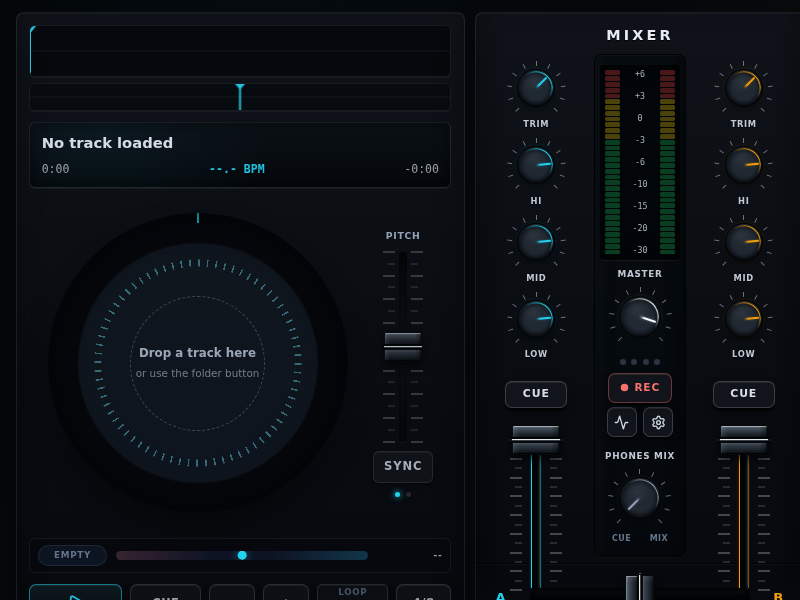Toggle CUE for deck A channel
Image resolution: width=800 pixels, height=600 pixels.
pos(536,394)
